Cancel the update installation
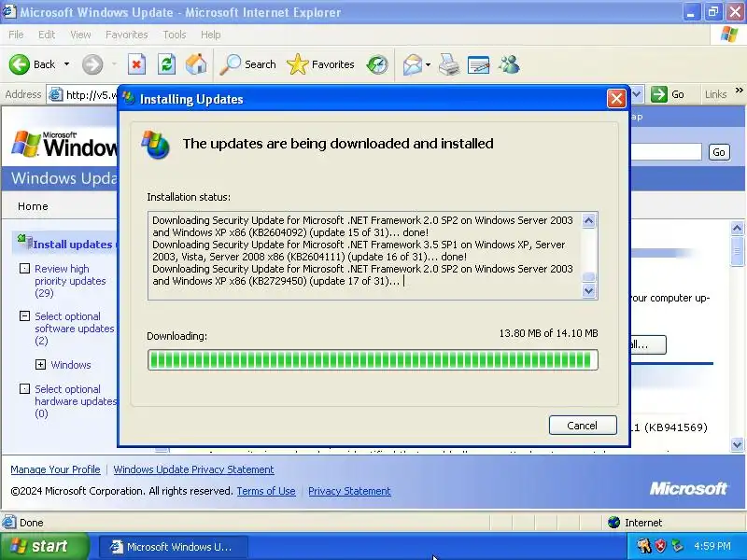The image size is (747, 560). (583, 426)
